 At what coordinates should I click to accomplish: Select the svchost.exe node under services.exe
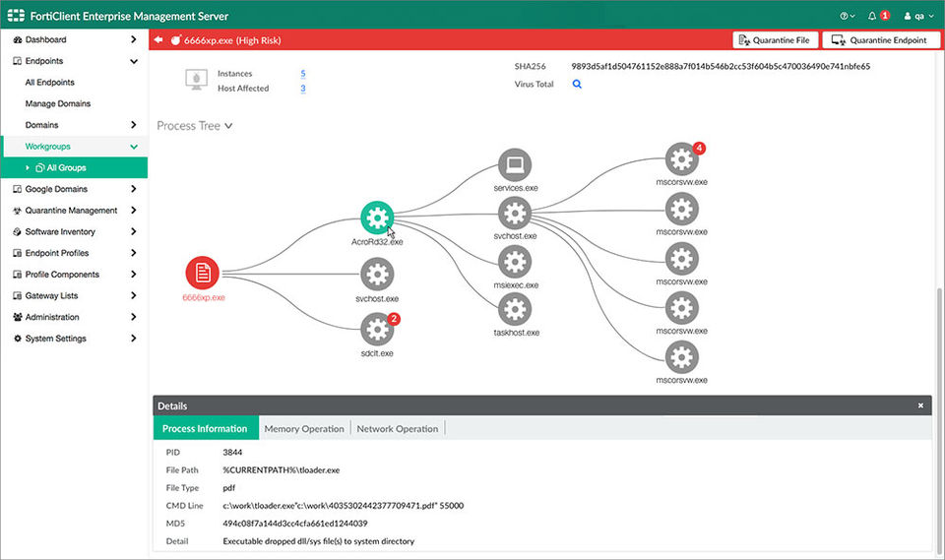tap(515, 213)
